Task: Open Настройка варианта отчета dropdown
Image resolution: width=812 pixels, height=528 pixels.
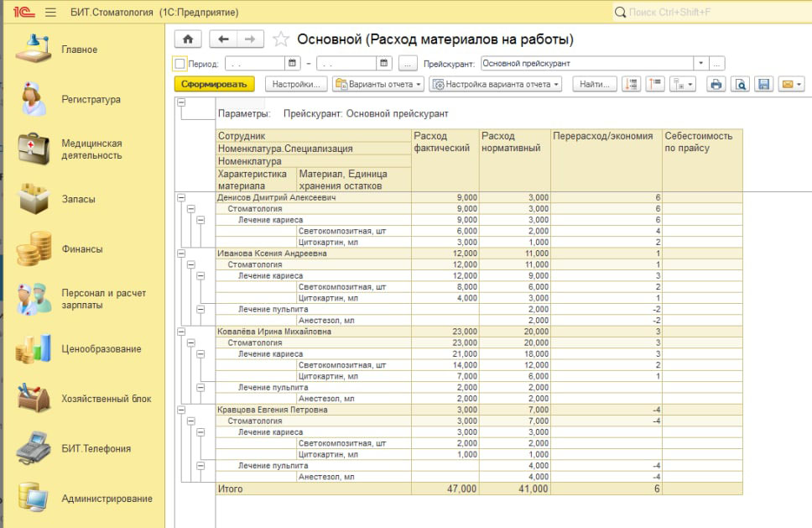Action: tap(496, 84)
